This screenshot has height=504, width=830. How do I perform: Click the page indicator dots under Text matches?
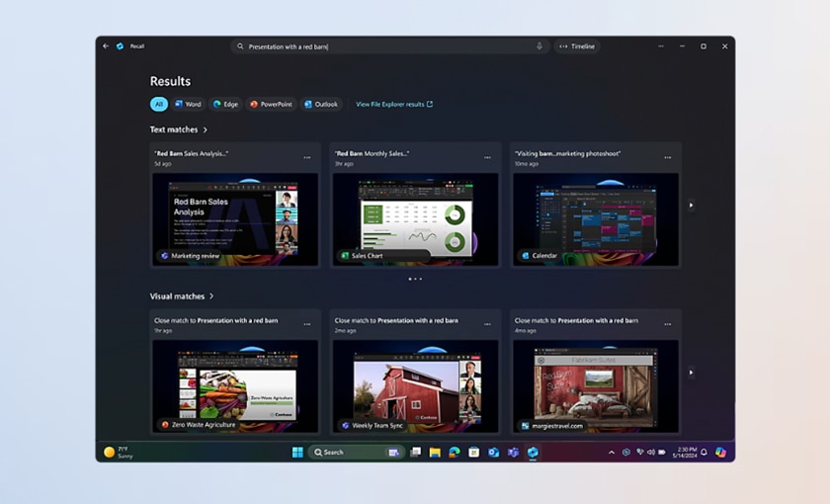415,279
